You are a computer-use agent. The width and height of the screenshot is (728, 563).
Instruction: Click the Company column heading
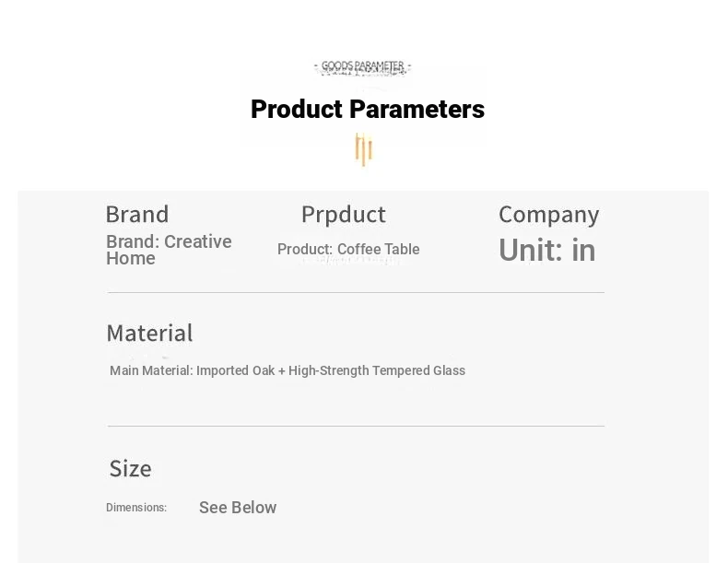click(549, 215)
